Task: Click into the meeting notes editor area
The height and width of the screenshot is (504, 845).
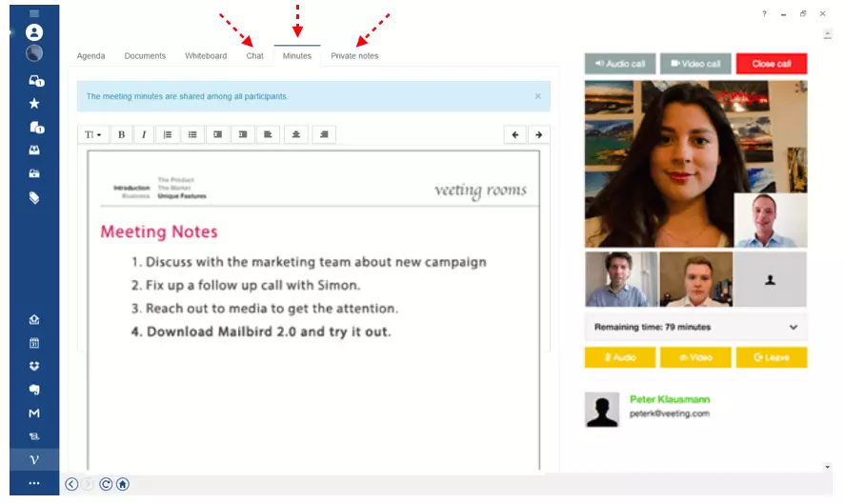Action: point(313,310)
